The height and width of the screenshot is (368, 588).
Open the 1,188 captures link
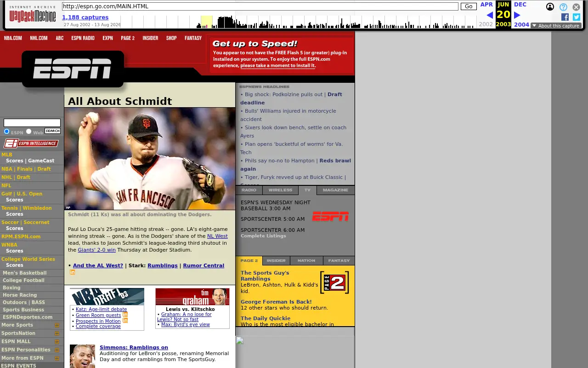pyautogui.click(x=85, y=17)
